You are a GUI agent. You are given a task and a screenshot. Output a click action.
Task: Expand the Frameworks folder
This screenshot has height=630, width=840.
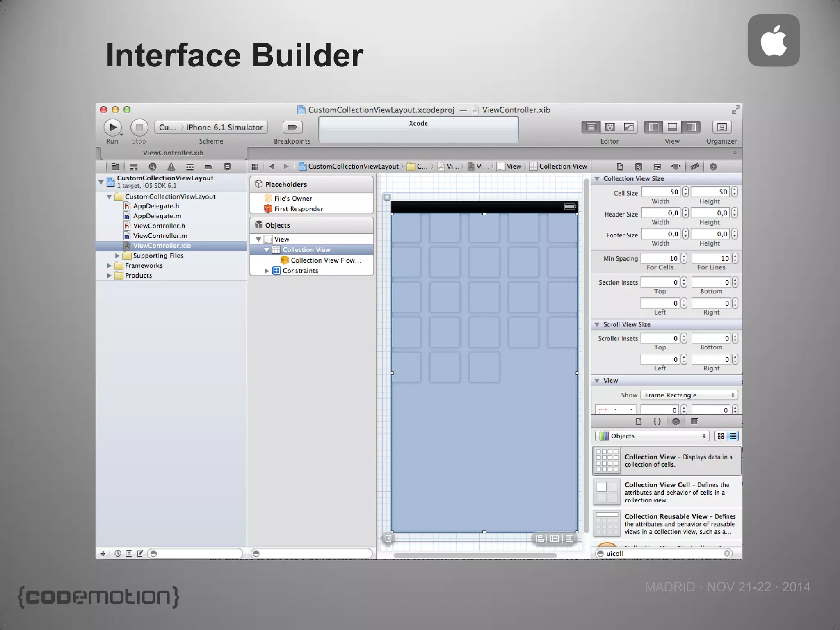[109, 265]
